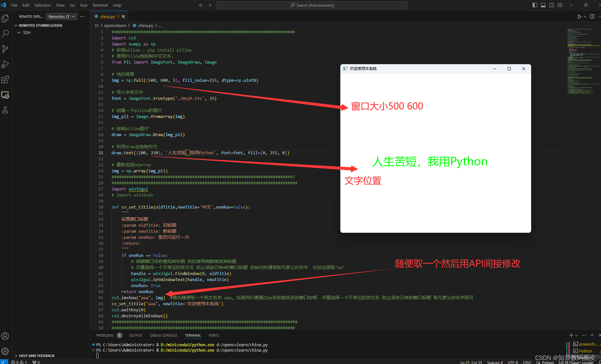This screenshot has width=601, height=364.
Task: Open the Terminal menu
Action: pos(100,5)
